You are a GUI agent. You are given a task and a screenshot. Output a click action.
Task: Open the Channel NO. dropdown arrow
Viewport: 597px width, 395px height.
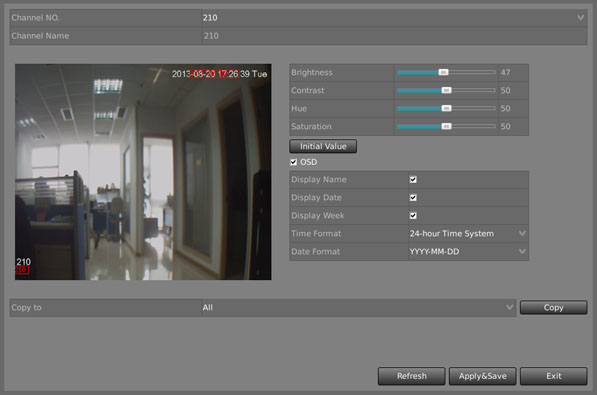click(x=580, y=18)
